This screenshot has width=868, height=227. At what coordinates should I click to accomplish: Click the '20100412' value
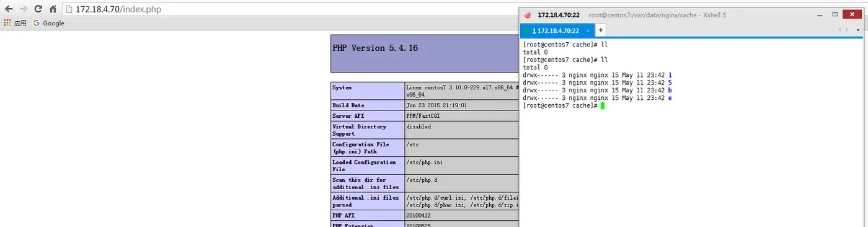418,215
